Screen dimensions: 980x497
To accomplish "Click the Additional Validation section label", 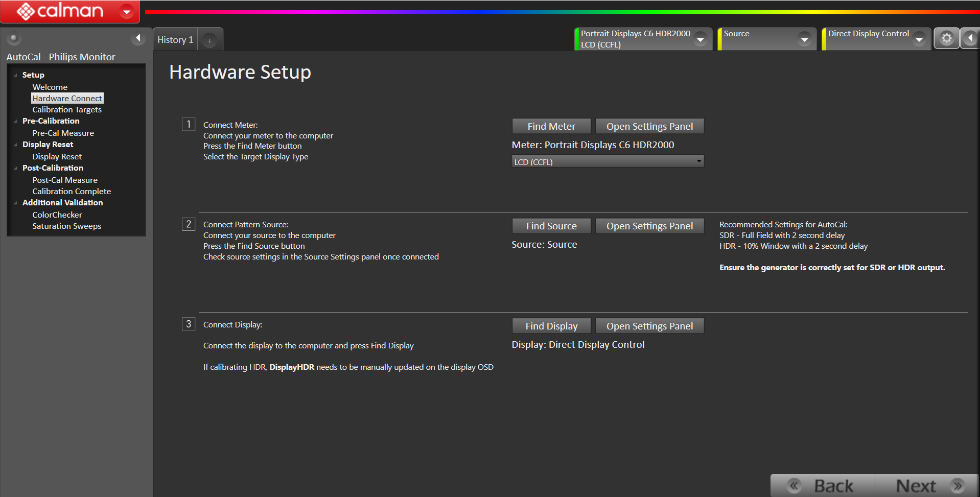I will click(x=62, y=203).
